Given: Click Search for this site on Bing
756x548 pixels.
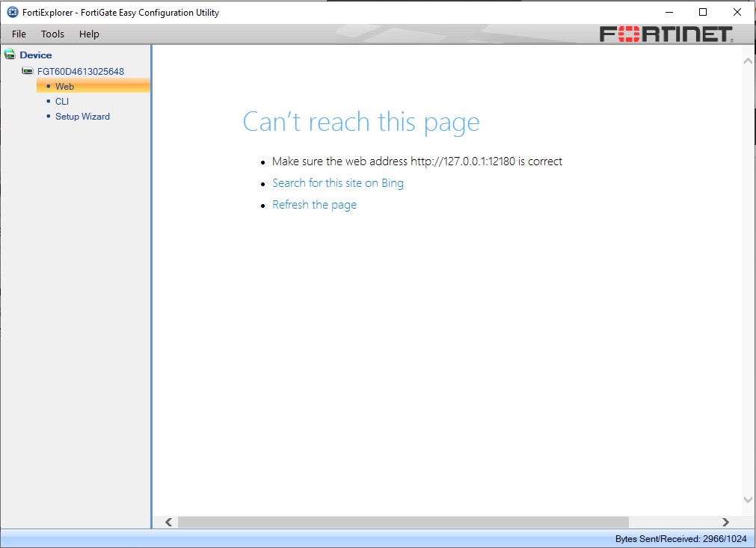Looking at the screenshot, I should pos(338,183).
